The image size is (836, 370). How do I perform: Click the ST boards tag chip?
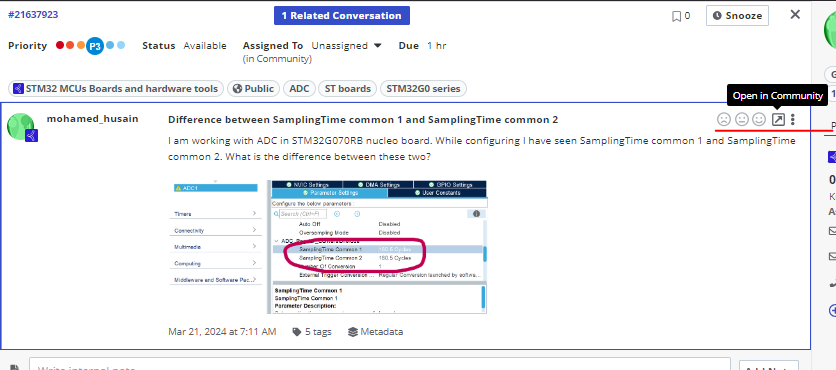click(x=348, y=89)
